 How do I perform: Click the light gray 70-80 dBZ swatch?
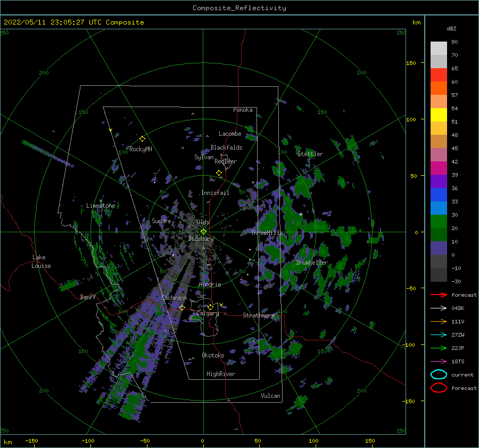439,48
